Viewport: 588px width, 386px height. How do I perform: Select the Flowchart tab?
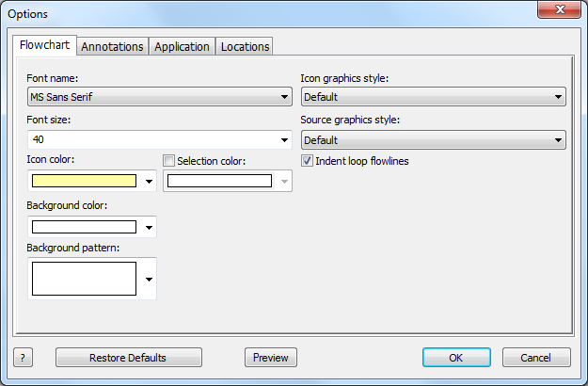pos(44,45)
